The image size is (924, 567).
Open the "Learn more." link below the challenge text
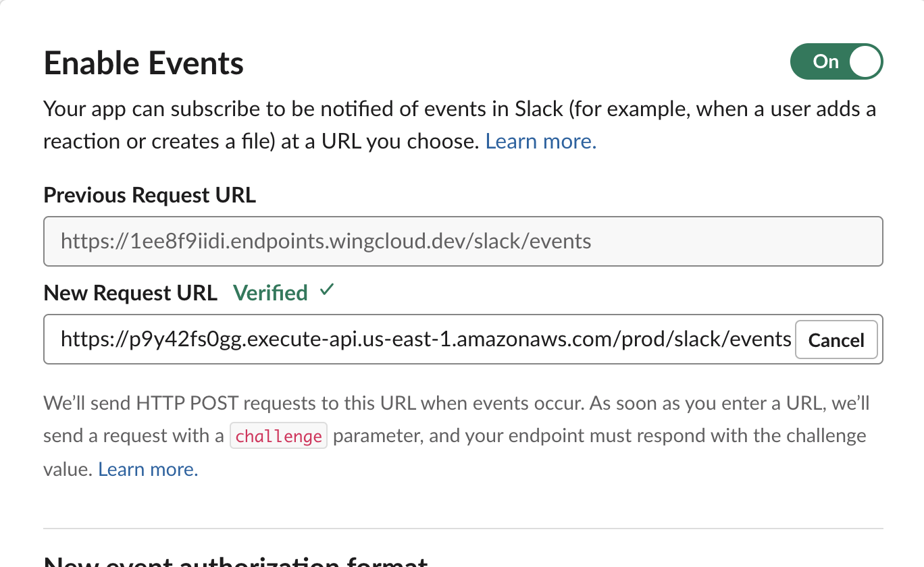[x=147, y=468]
